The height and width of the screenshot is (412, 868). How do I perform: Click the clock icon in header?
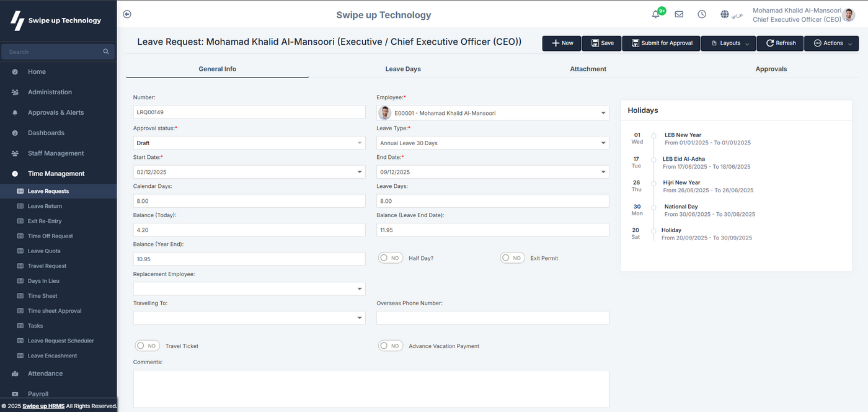pos(702,14)
